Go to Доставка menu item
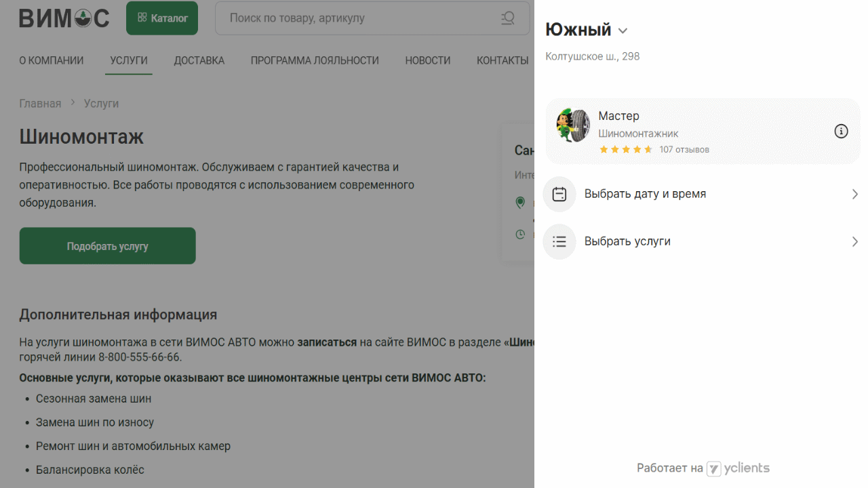Viewport: 868px width, 488px height. click(199, 60)
